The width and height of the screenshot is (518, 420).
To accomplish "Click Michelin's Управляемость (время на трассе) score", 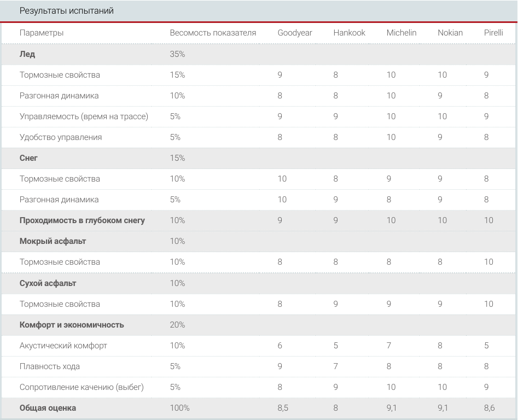I will (391, 116).
